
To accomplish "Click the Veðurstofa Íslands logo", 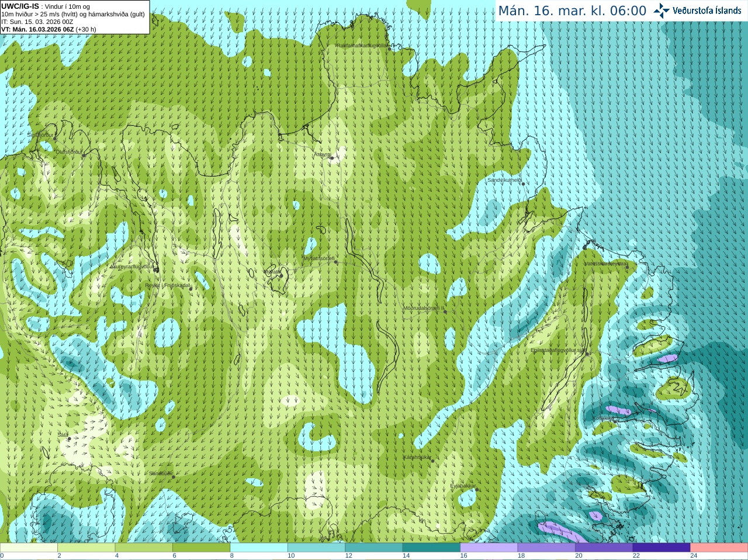I will coord(697,11).
